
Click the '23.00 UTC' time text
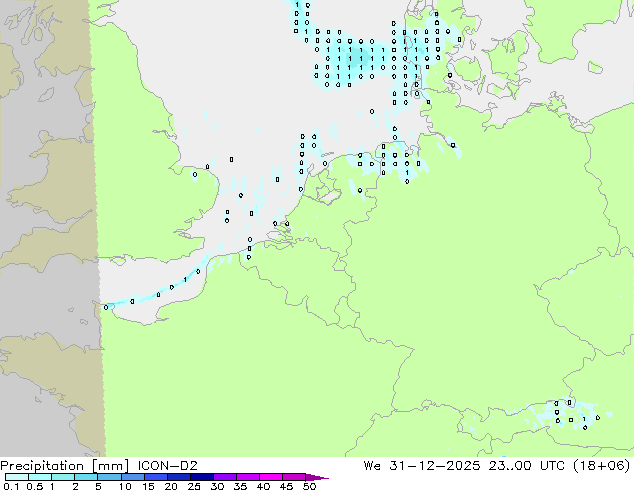click(x=526, y=466)
